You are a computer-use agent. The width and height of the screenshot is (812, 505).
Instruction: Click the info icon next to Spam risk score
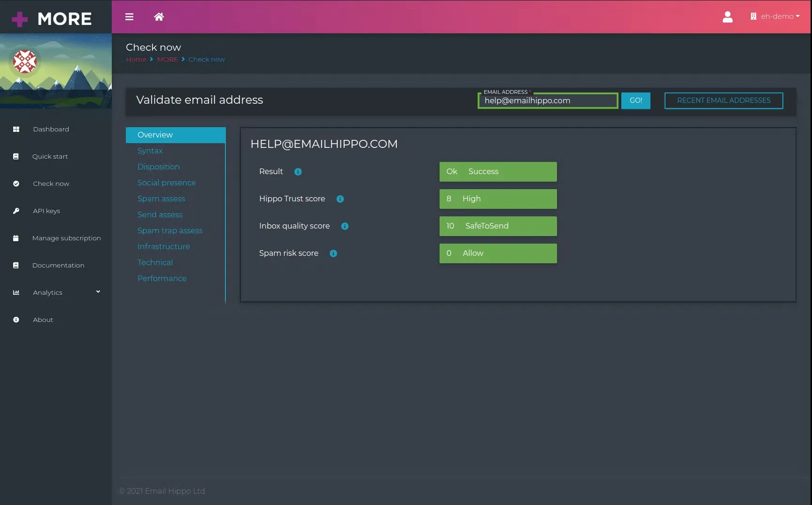[333, 253]
